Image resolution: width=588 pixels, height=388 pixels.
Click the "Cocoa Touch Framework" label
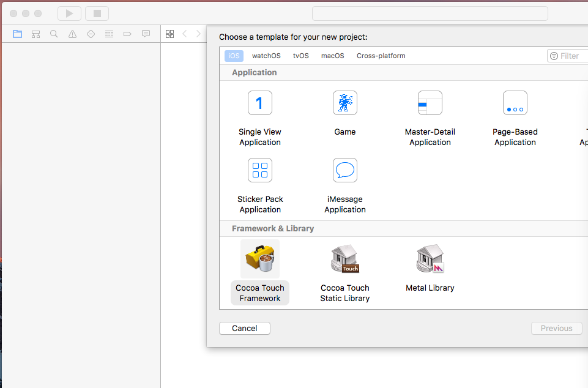(x=260, y=293)
